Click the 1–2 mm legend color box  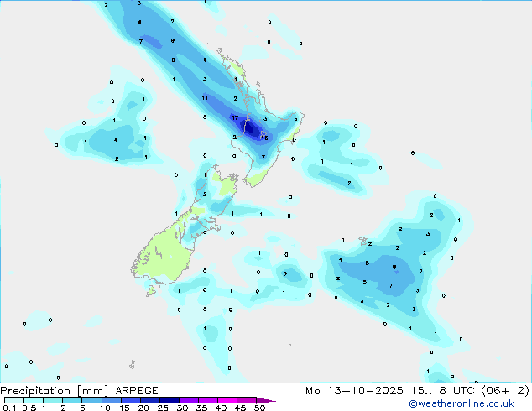[x=53, y=400]
